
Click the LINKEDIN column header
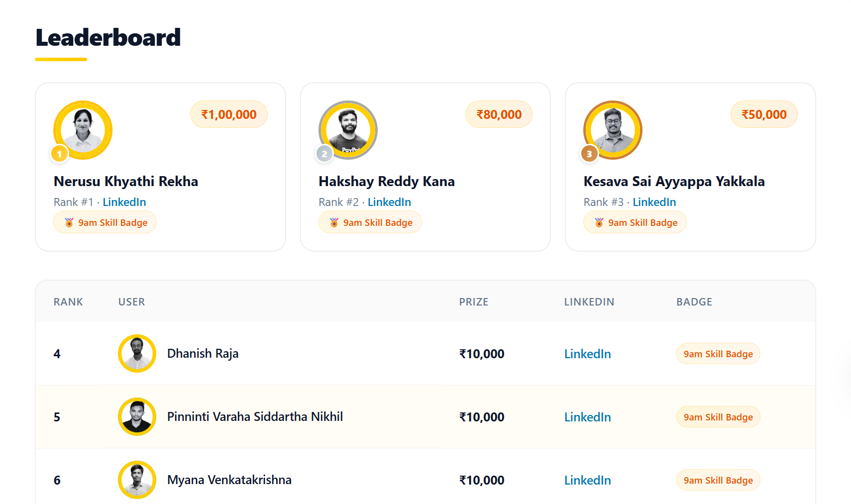(x=589, y=302)
